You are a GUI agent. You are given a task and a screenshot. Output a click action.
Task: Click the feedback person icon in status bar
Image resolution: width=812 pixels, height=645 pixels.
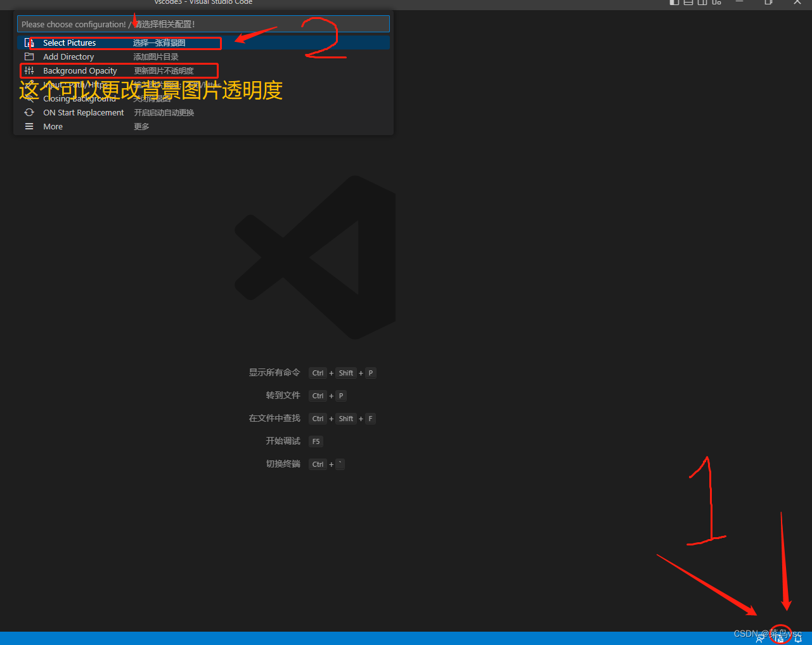(759, 639)
